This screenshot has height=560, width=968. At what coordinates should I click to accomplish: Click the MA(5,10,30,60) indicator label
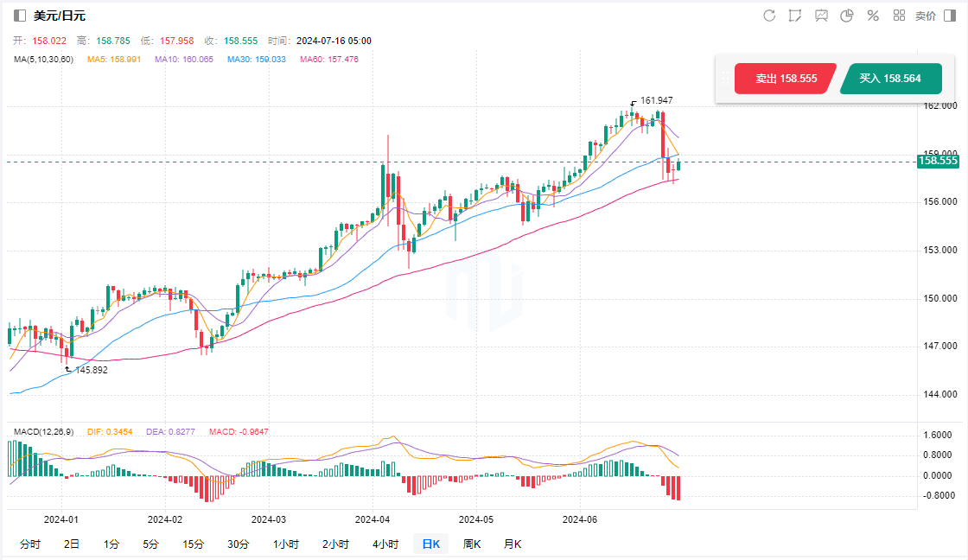pyautogui.click(x=44, y=59)
